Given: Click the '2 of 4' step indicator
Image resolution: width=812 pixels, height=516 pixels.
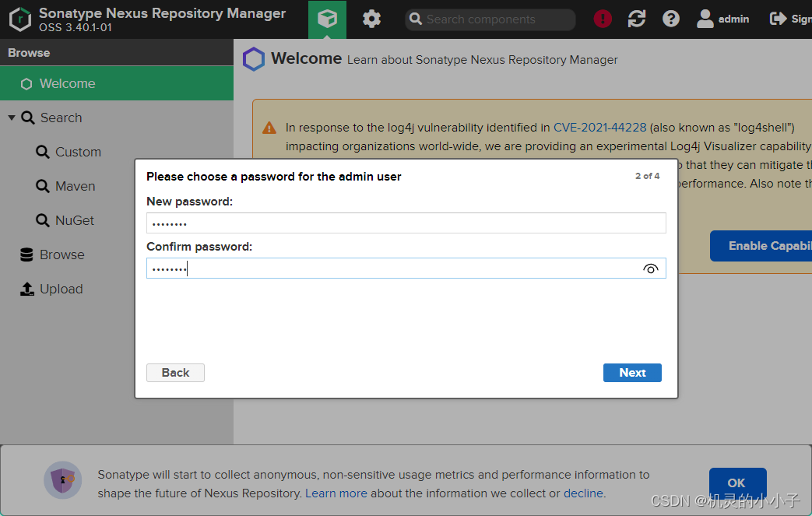Looking at the screenshot, I should click(x=647, y=176).
